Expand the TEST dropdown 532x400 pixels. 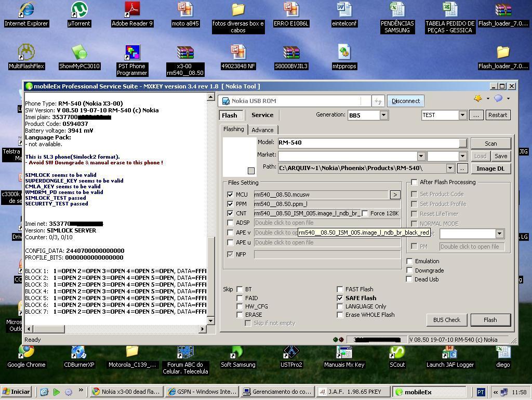pyautogui.click(x=462, y=115)
